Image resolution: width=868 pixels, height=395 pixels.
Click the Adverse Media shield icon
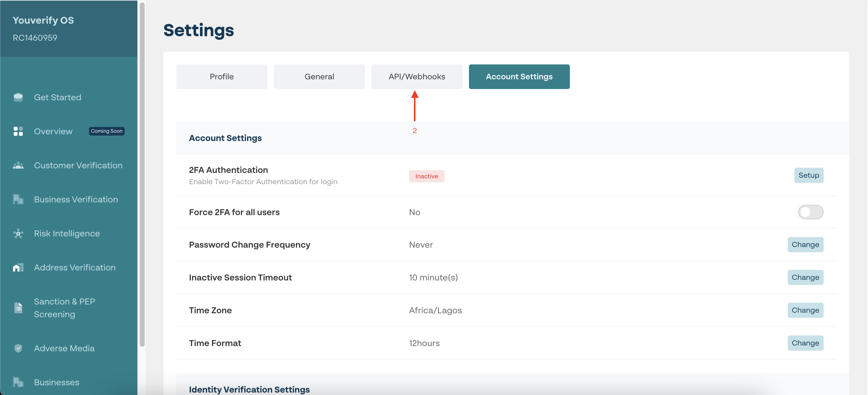(x=18, y=348)
